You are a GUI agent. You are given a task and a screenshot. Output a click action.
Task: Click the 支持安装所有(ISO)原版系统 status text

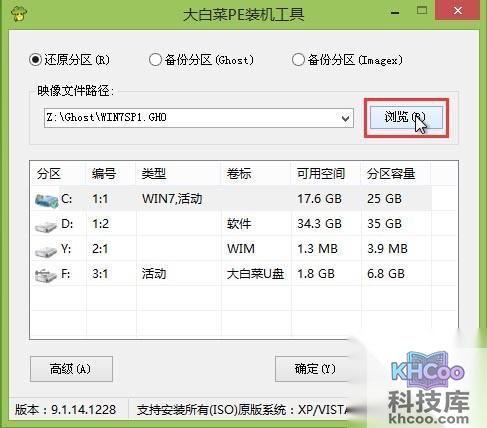tap(211, 410)
